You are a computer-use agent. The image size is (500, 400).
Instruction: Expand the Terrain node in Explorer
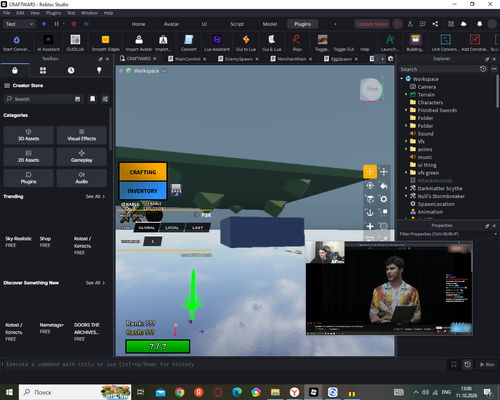tap(406, 95)
